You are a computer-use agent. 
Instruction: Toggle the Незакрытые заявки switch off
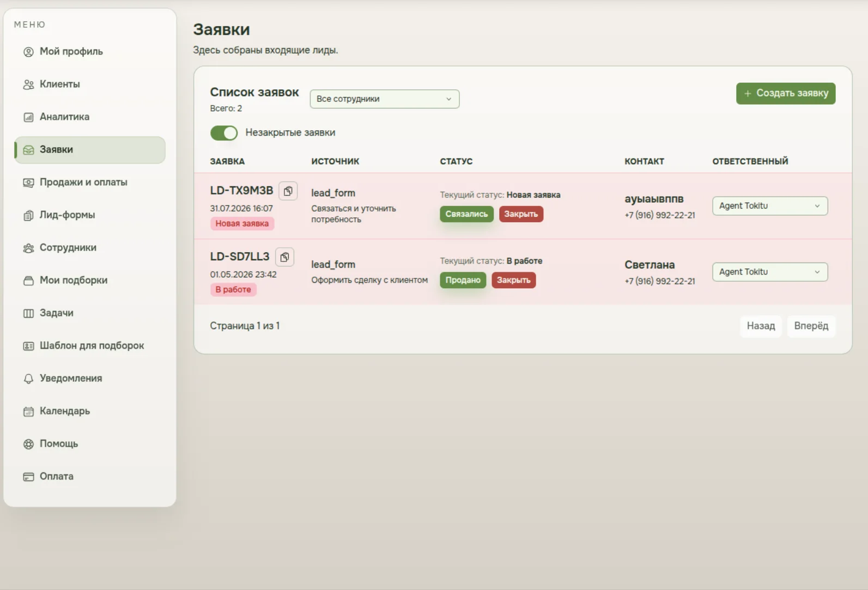point(224,133)
